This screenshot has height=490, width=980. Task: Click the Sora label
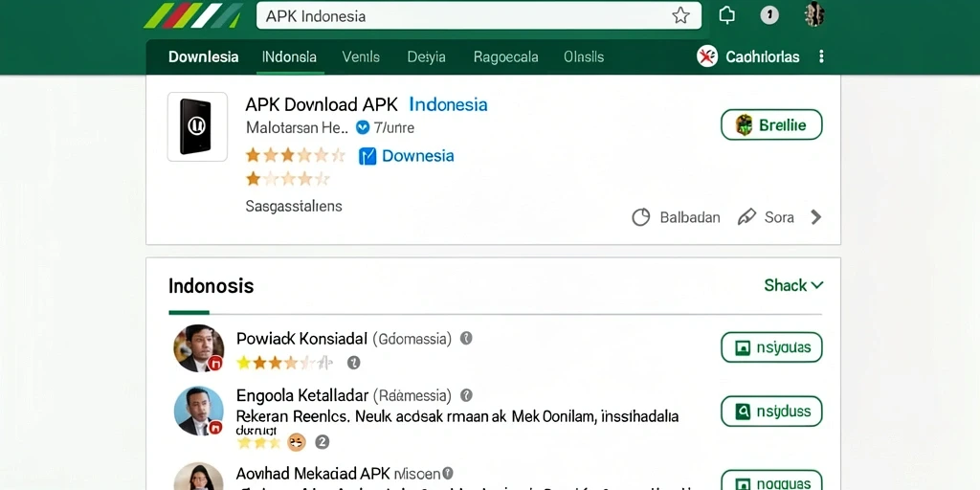779,217
